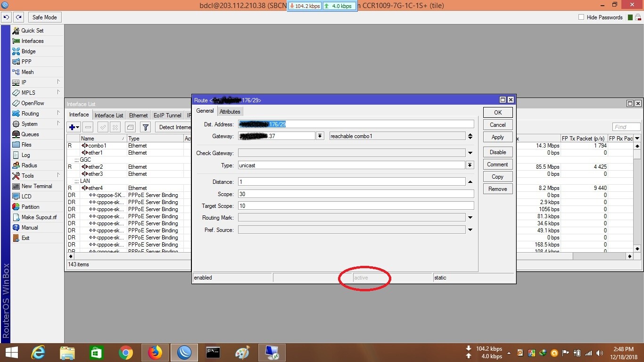Click the Redo arrow in the WinBox toolbar
644x362 pixels.
click(x=18, y=17)
